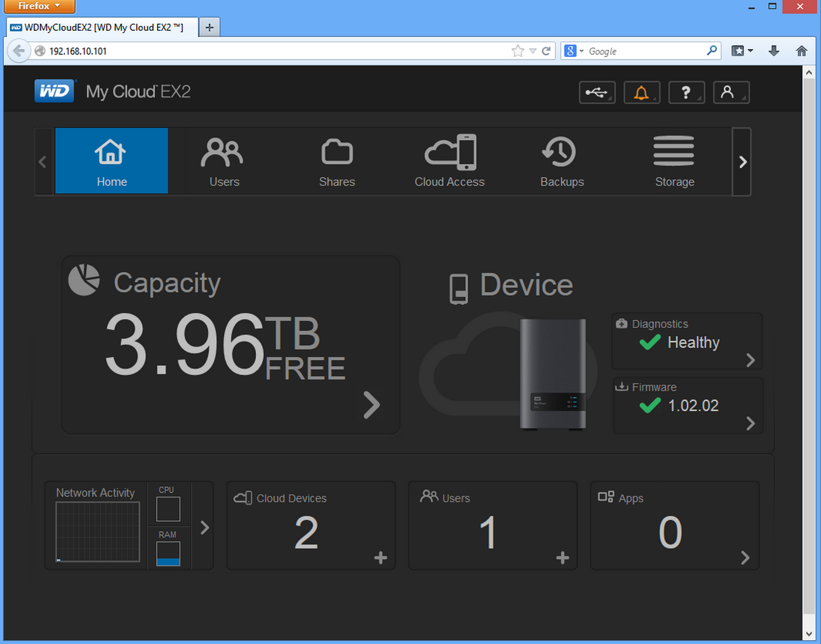Click the help question mark icon
Viewport: 821px width, 644px height.
686,92
